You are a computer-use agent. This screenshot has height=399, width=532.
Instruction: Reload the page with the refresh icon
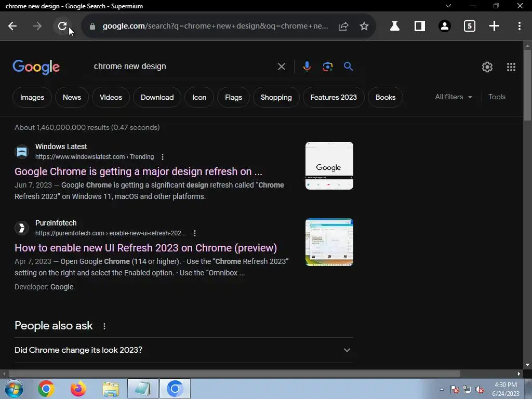[62, 26]
